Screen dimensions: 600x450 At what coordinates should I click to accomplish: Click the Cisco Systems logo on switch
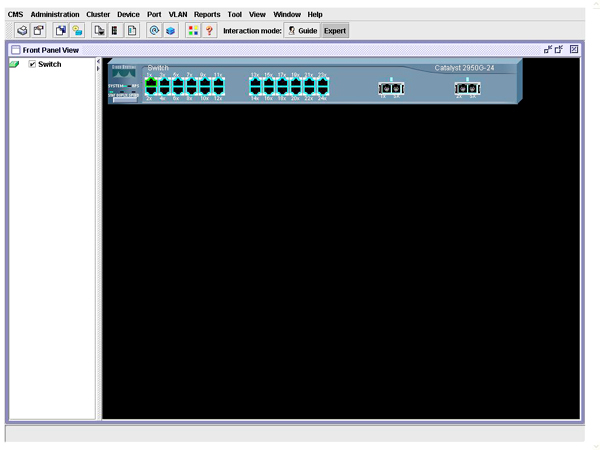pyautogui.click(x=124, y=72)
